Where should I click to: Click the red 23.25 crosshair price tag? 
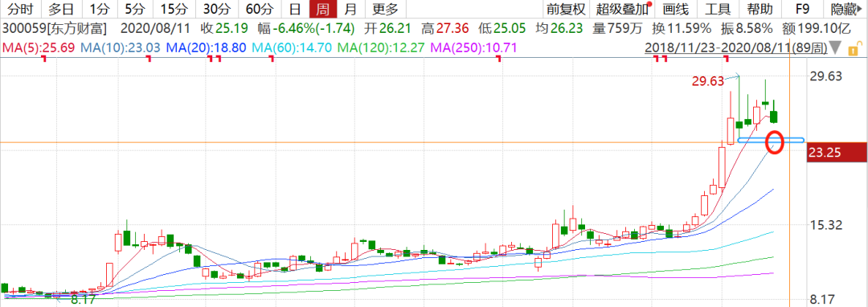[837, 153]
